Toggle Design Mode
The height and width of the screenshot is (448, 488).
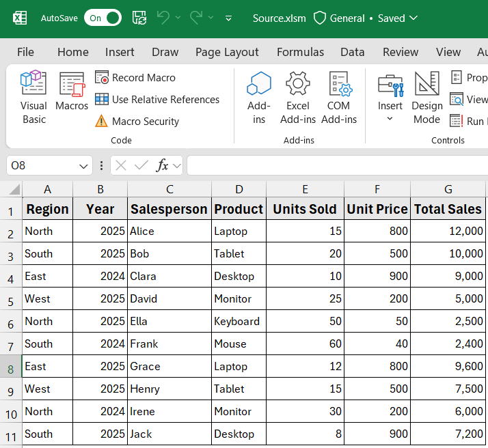pyautogui.click(x=427, y=98)
